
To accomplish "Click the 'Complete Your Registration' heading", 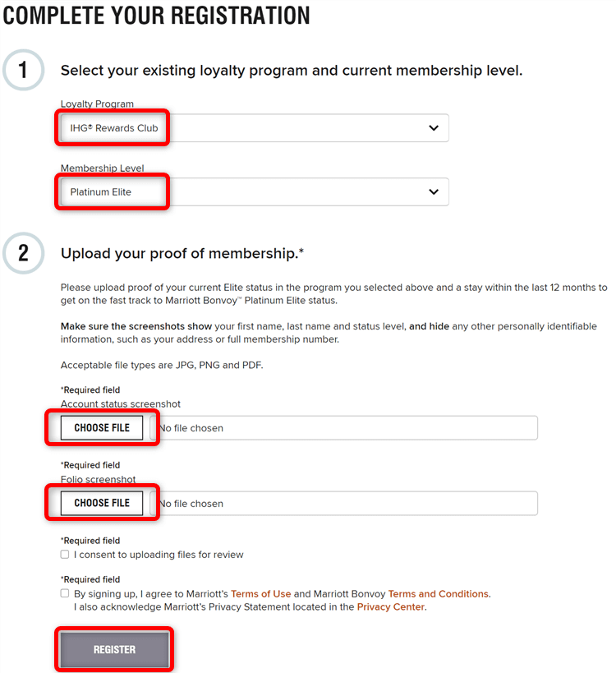I will point(157,16).
